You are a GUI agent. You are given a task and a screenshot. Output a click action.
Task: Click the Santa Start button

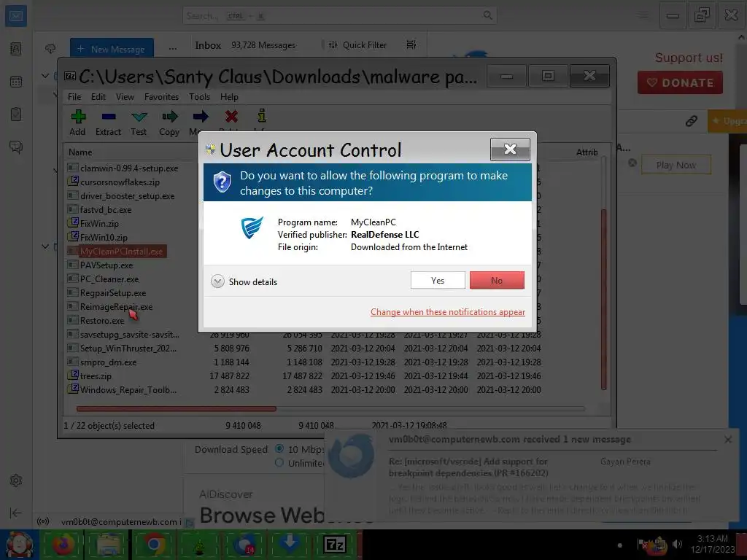18,544
